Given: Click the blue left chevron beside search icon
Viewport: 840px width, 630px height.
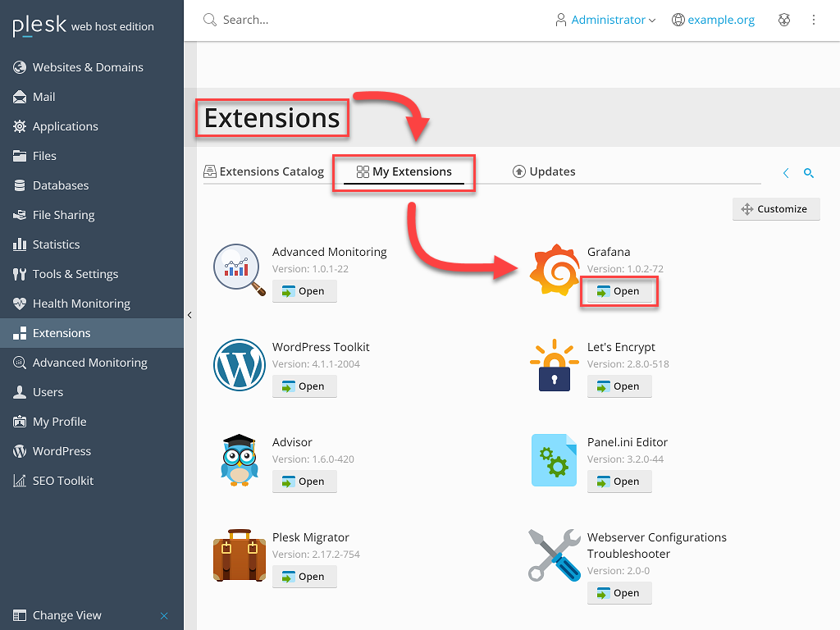Looking at the screenshot, I should 786,173.
